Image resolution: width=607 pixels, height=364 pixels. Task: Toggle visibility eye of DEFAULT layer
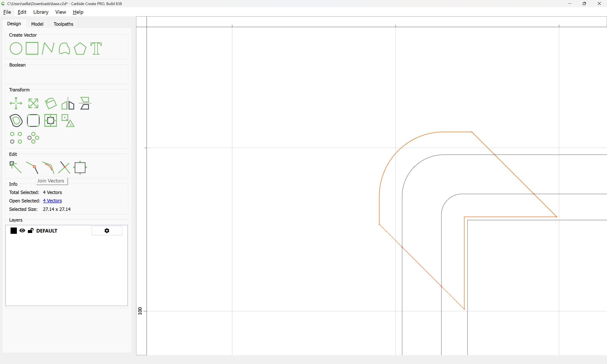coord(22,231)
